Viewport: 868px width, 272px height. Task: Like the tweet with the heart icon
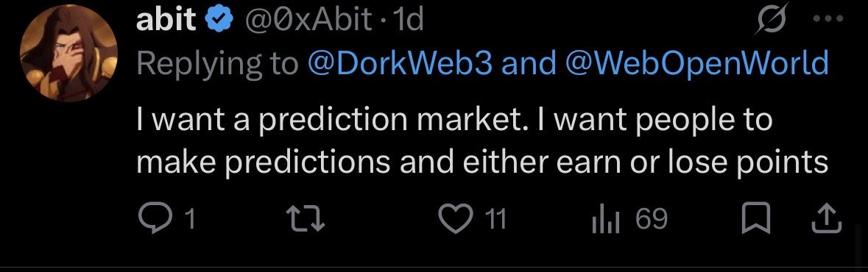click(455, 219)
